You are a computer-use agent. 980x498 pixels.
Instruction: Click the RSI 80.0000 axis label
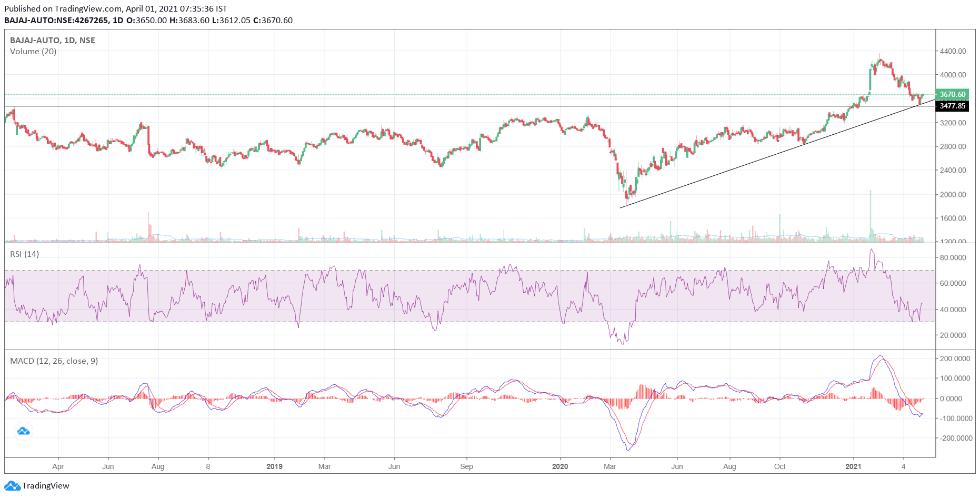coord(953,257)
